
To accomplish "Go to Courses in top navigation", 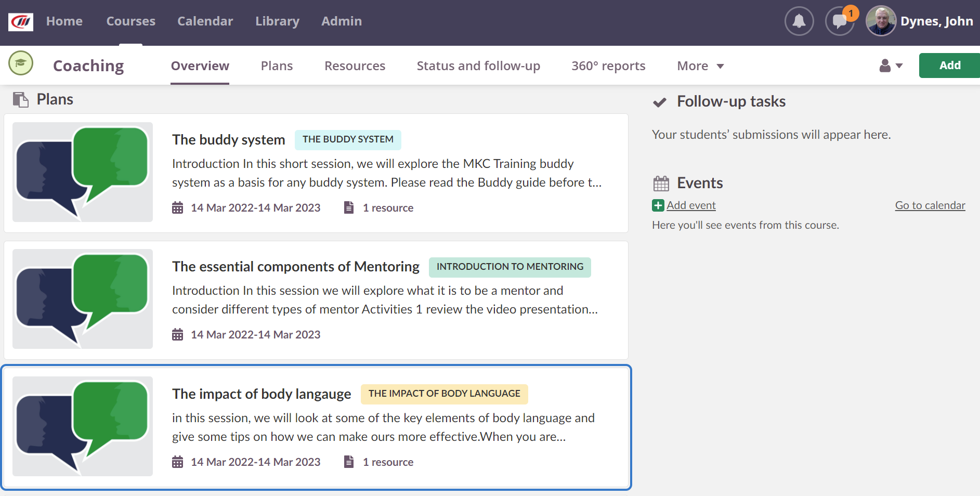I will [131, 21].
